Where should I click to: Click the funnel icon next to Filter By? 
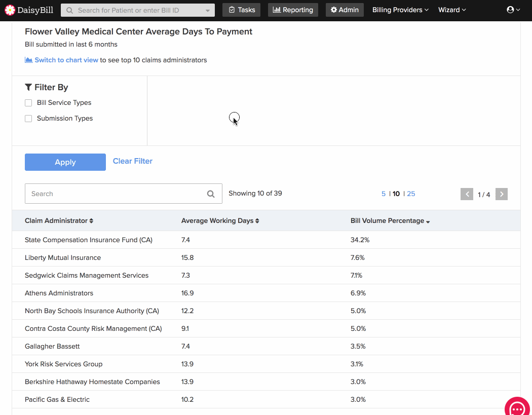pos(28,87)
